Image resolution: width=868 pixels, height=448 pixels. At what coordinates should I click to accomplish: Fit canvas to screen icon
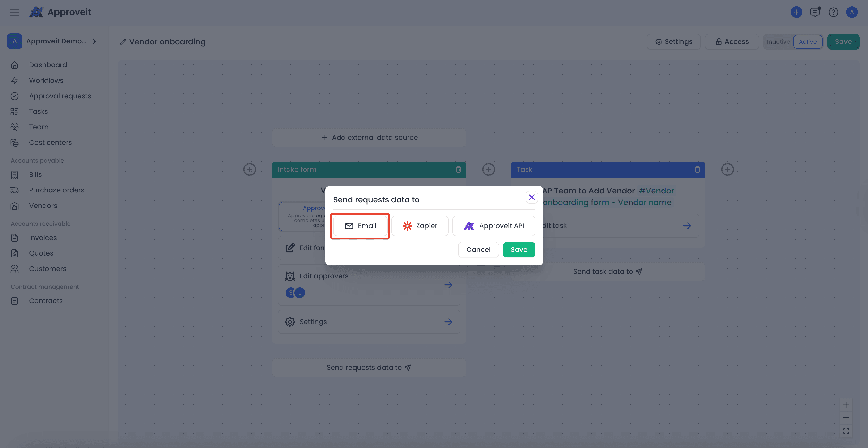[x=846, y=431]
